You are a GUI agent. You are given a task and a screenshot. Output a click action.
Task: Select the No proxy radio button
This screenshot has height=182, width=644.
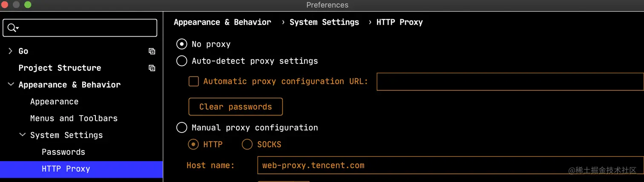(182, 44)
